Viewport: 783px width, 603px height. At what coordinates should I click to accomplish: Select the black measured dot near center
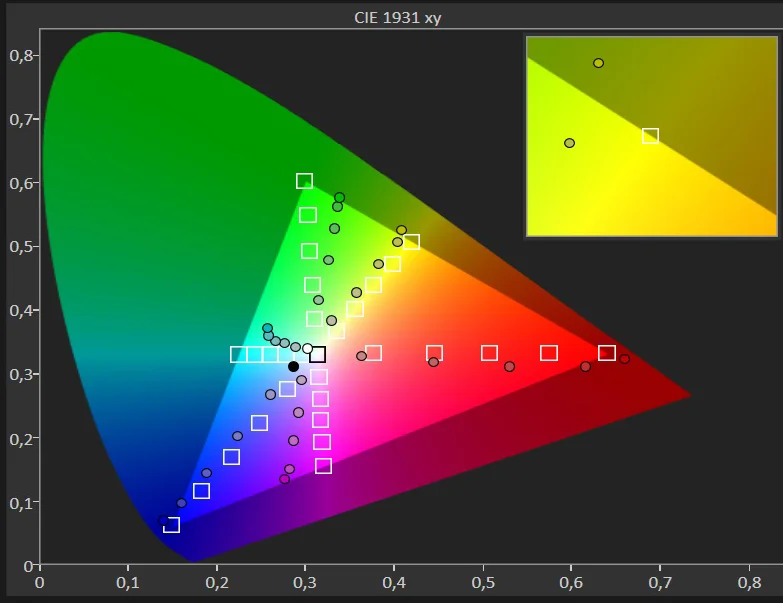point(293,366)
